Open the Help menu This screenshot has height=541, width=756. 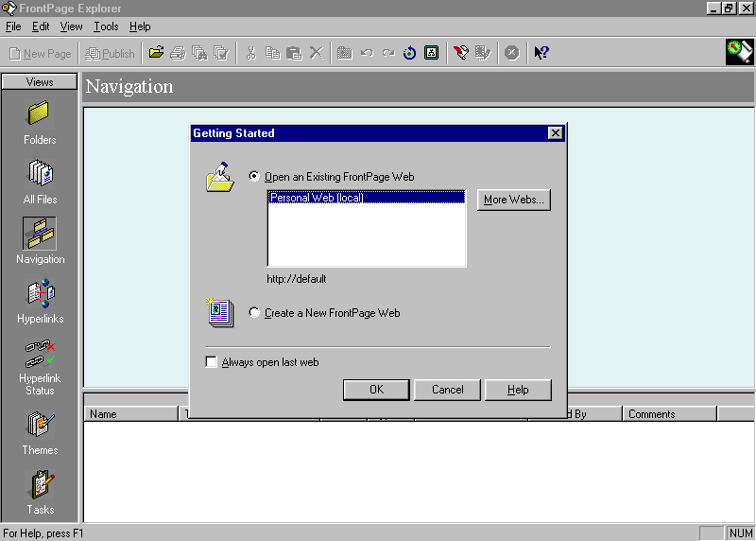tap(140, 26)
